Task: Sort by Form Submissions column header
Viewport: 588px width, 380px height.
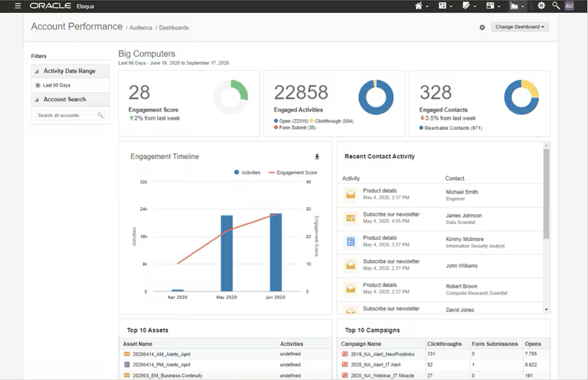Action: click(x=494, y=344)
